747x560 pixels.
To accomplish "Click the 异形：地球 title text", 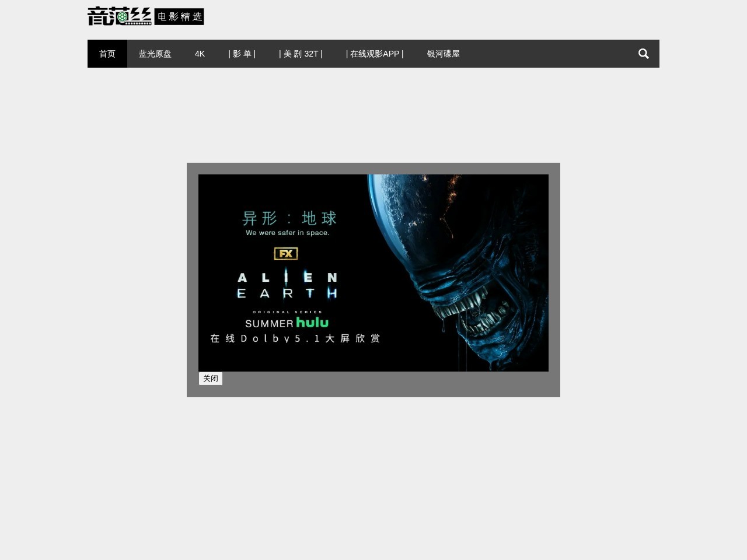I will pos(289,218).
